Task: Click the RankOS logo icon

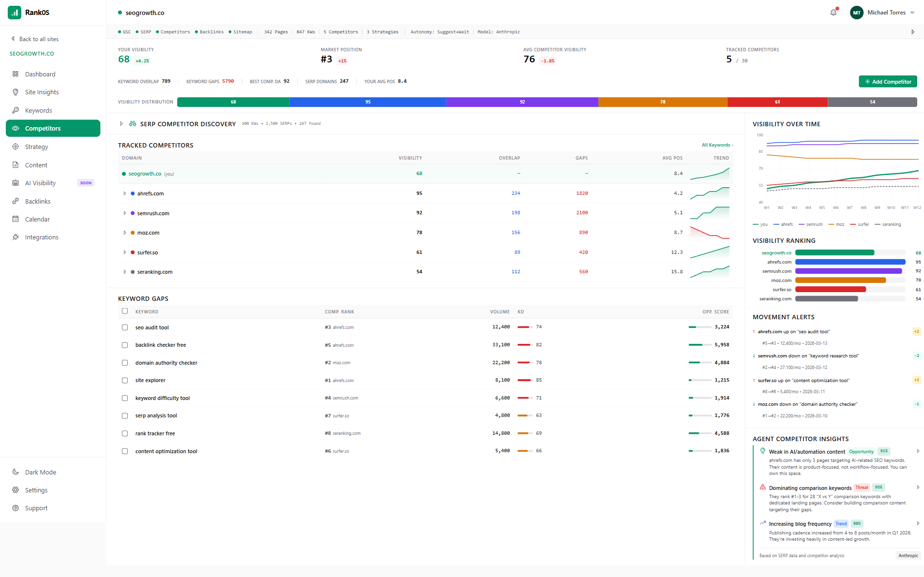Action: 14,12
